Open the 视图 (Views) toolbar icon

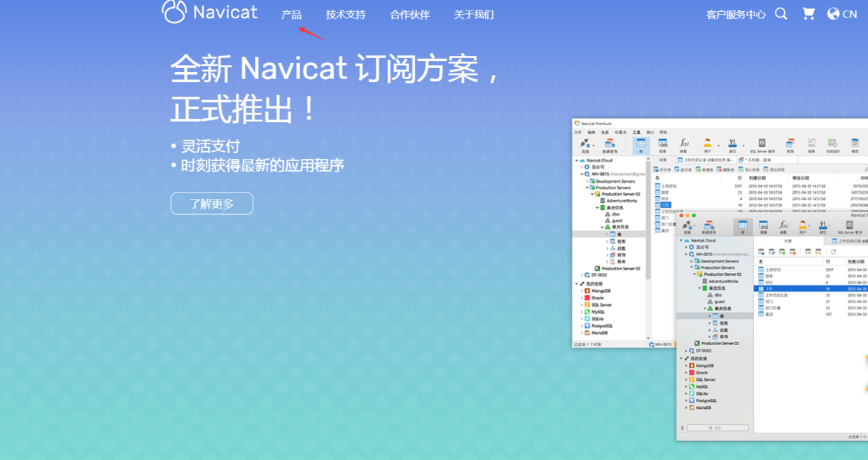pos(663,144)
